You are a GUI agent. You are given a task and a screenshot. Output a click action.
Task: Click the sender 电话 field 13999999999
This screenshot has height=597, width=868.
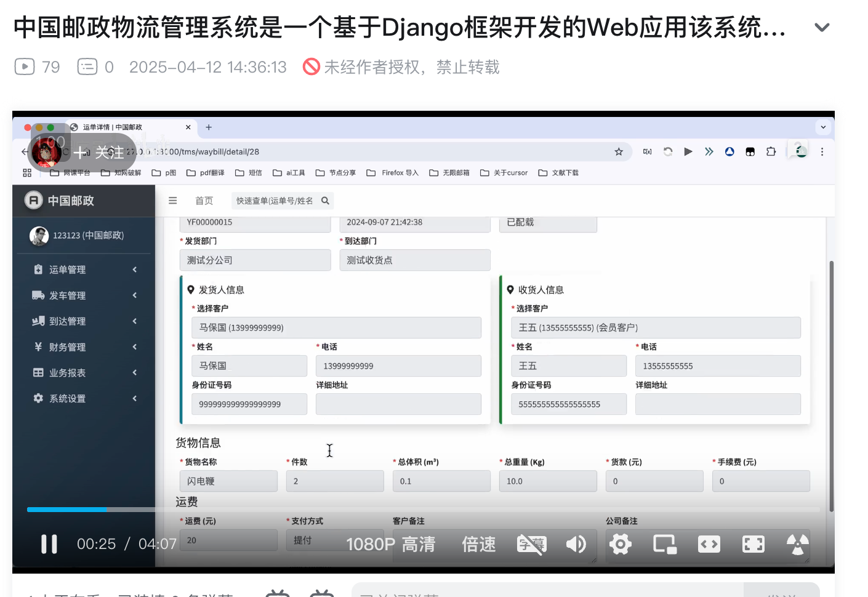(399, 366)
